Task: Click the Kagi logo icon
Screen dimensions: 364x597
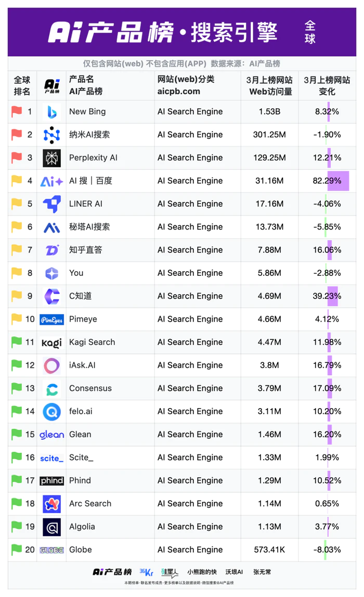Action: [51, 342]
